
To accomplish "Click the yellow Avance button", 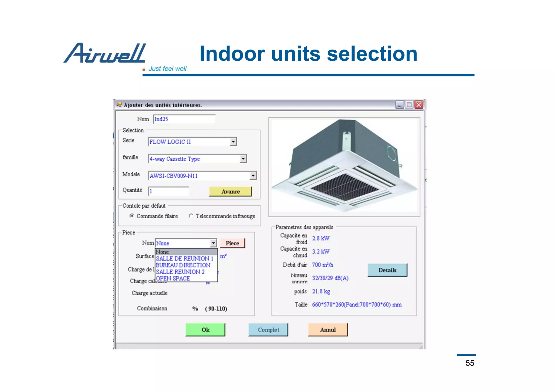I will point(230,192).
